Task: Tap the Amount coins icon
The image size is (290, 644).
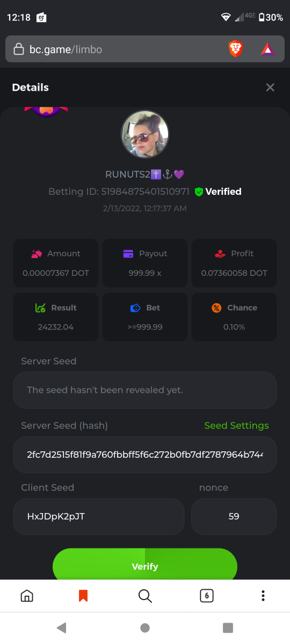Action: (x=37, y=254)
